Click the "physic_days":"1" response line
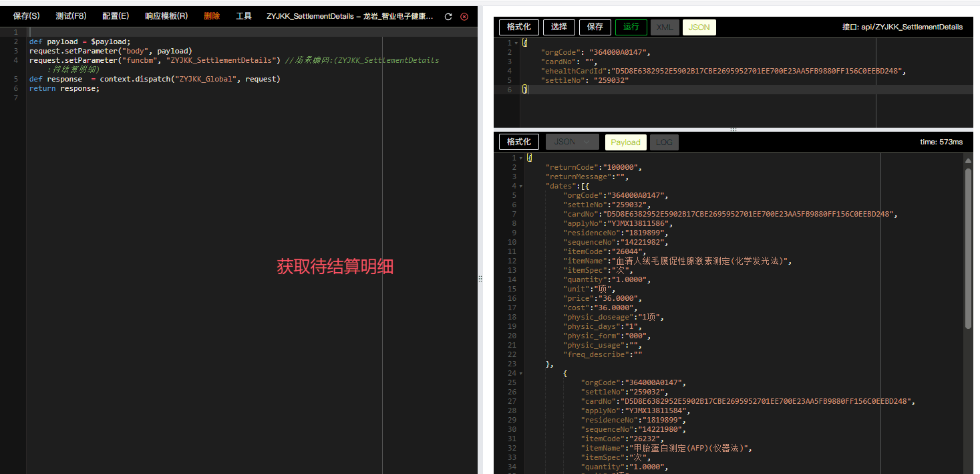980x474 pixels. [x=603, y=326]
